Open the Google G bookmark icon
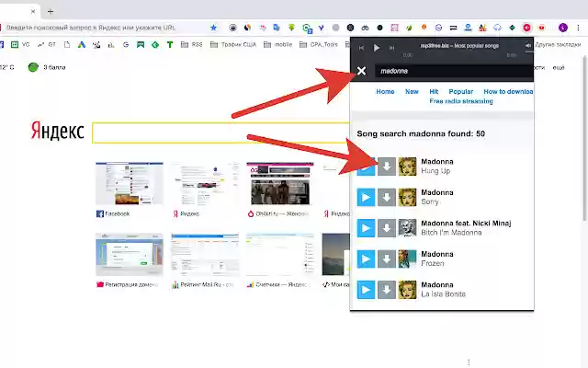Viewport: 588px width, 368px height. pos(126,45)
